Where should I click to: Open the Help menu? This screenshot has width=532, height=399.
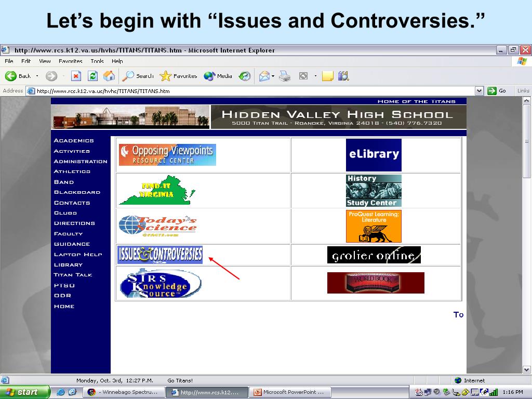(x=117, y=61)
